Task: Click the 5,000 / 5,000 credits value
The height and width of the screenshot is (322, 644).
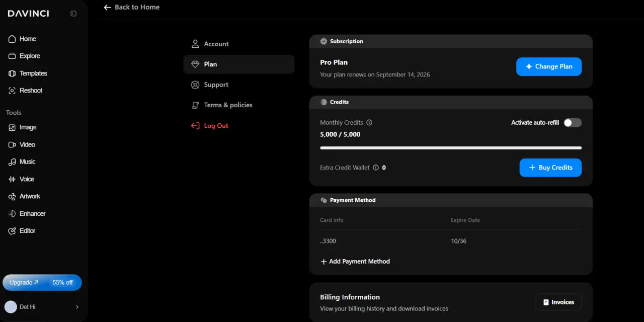Action: [x=340, y=134]
